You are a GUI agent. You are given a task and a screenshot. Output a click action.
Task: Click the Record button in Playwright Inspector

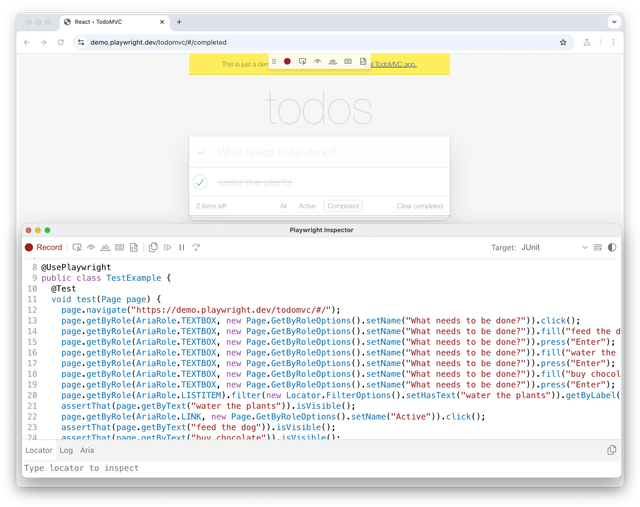[x=43, y=247]
